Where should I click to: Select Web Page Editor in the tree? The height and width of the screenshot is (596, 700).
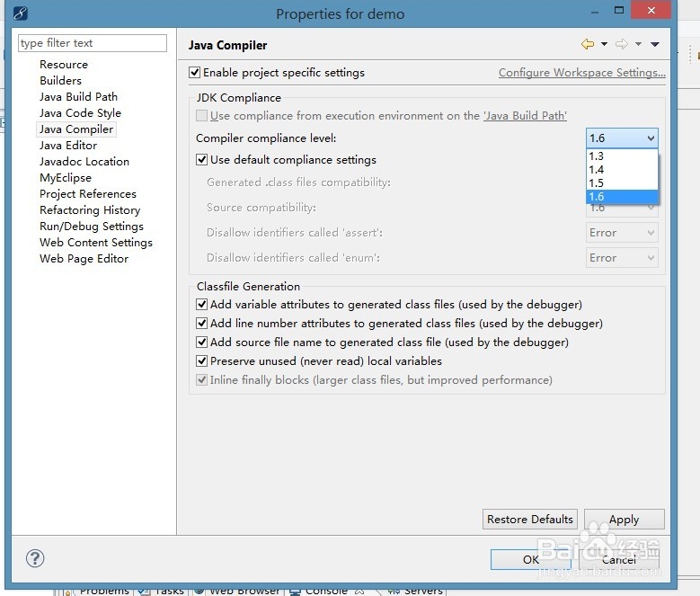84,259
